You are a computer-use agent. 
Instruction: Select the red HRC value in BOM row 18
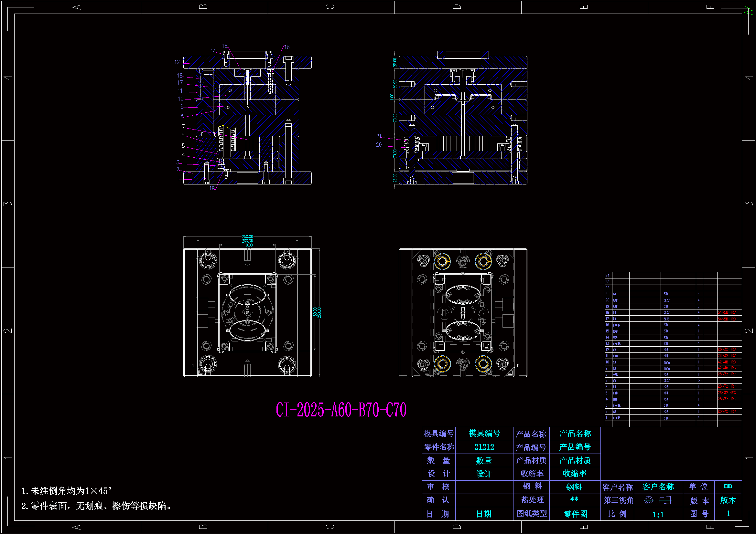point(726,312)
